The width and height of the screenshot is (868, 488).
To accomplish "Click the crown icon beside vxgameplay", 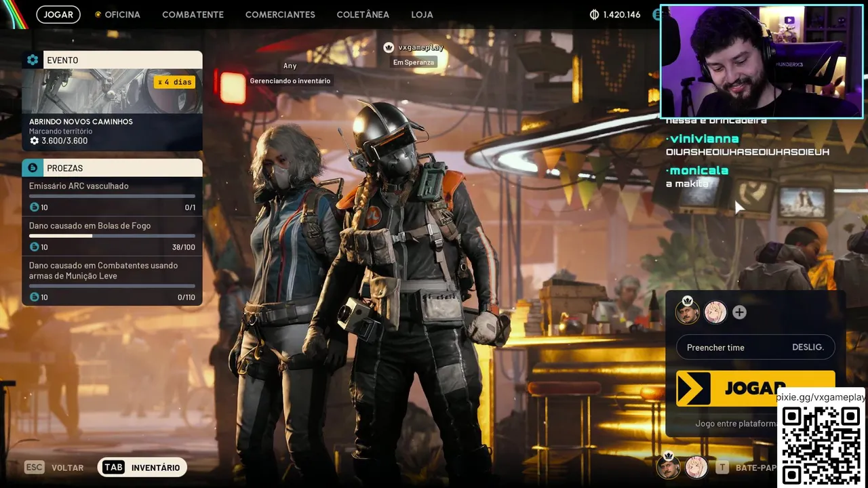I will 389,47.
